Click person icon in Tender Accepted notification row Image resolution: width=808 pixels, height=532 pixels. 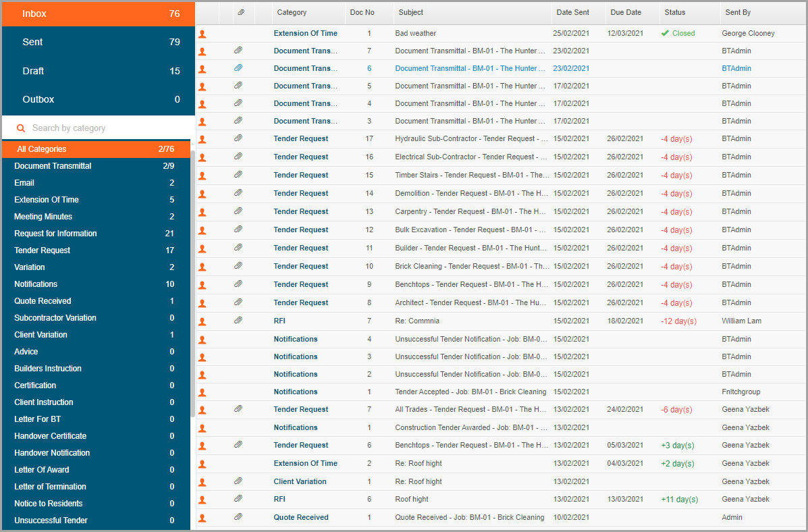pyautogui.click(x=202, y=392)
